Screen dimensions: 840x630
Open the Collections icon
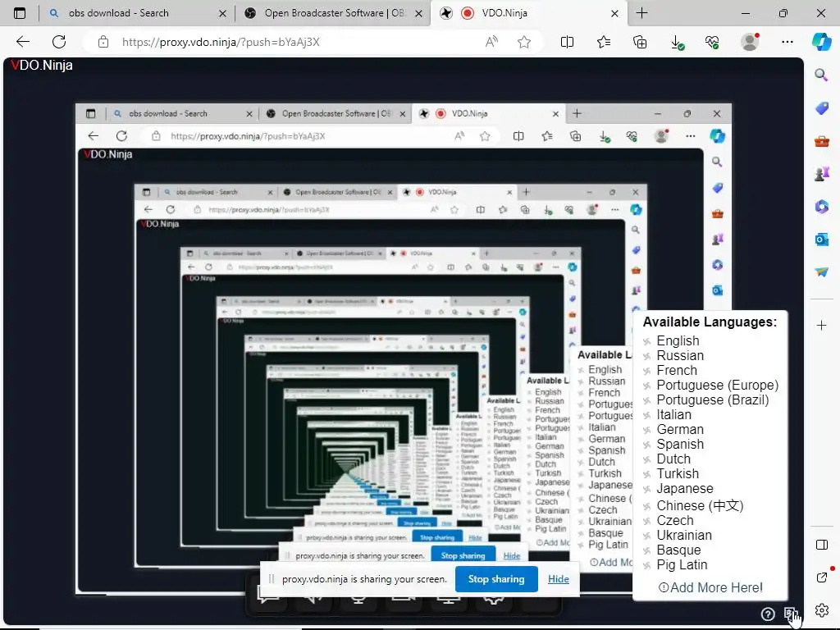pos(640,42)
